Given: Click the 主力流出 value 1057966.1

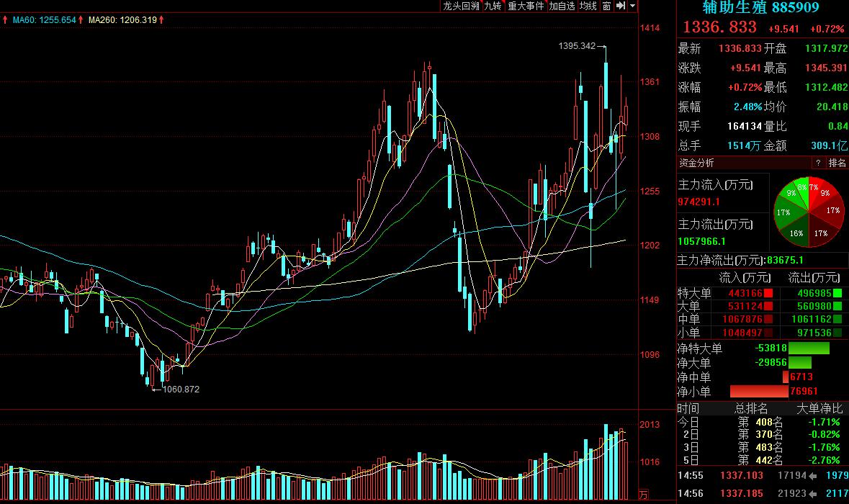Looking at the screenshot, I should (701, 241).
